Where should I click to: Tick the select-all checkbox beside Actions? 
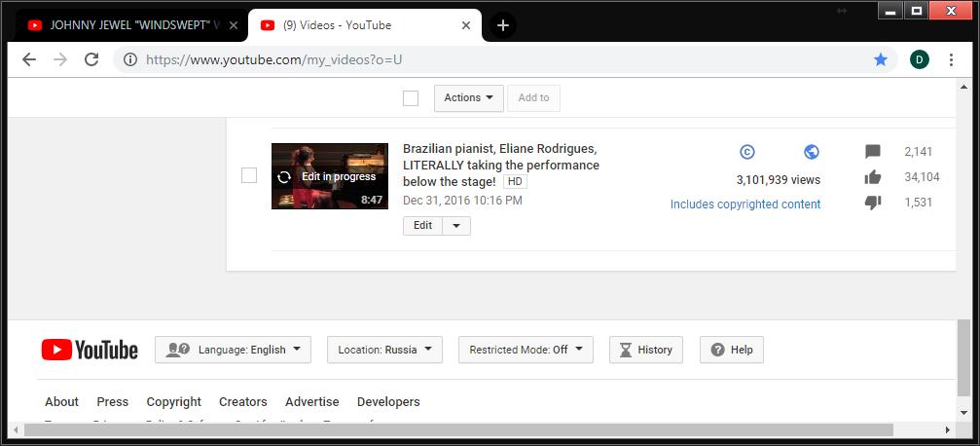pos(411,98)
